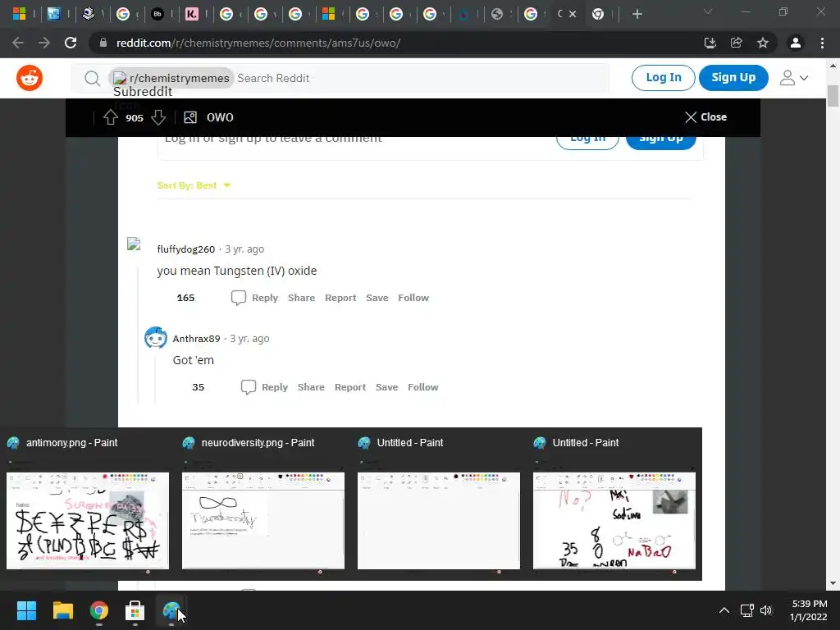Open the tab search chevron
Viewport: 840px width, 630px height.
708,11
